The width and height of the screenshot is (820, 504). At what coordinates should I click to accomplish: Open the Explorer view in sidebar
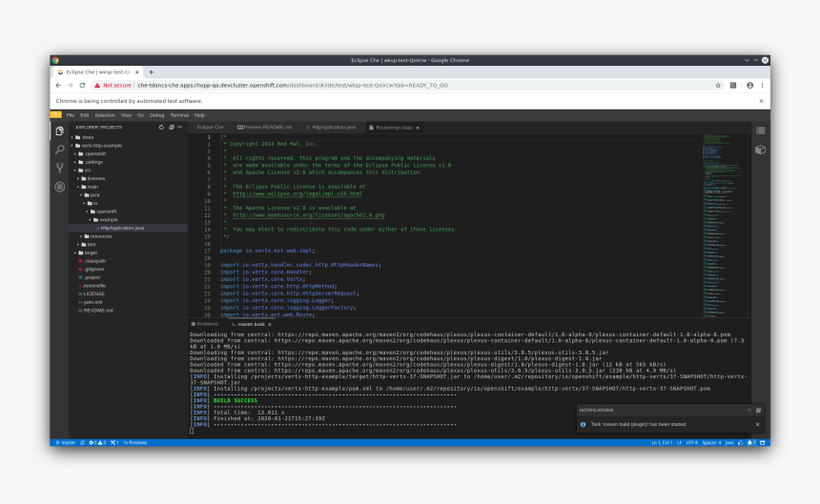coord(60,131)
